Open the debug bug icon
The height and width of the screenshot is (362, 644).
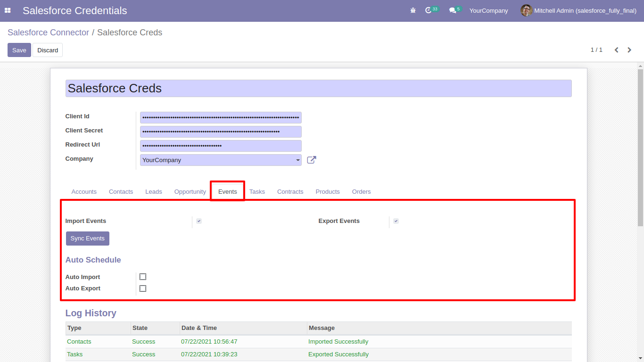[x=413, y=10]
